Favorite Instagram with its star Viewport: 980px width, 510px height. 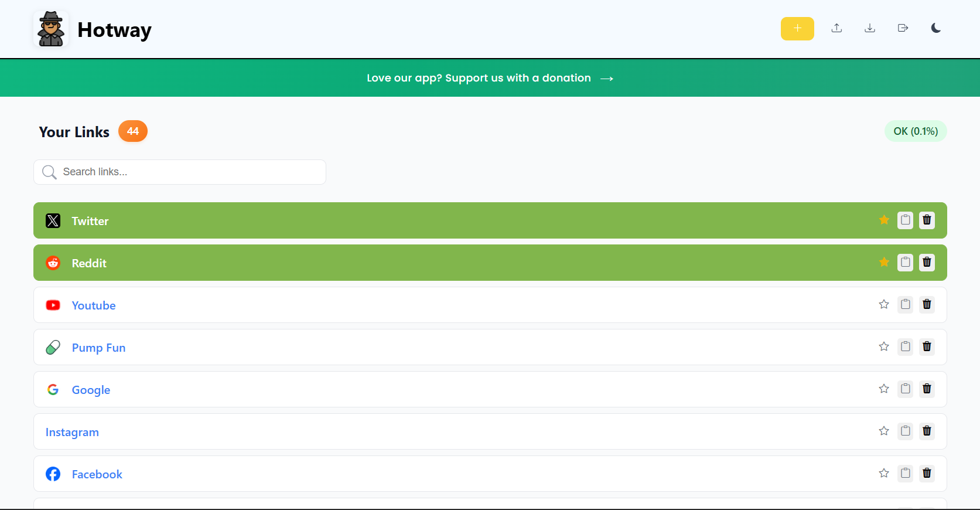(x=884, y=431)
